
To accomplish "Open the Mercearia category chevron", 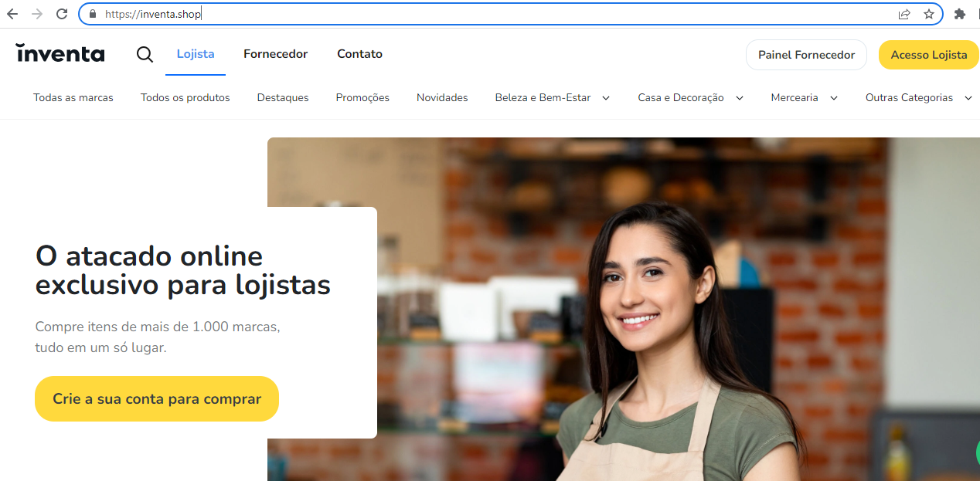I will [833, 98].
